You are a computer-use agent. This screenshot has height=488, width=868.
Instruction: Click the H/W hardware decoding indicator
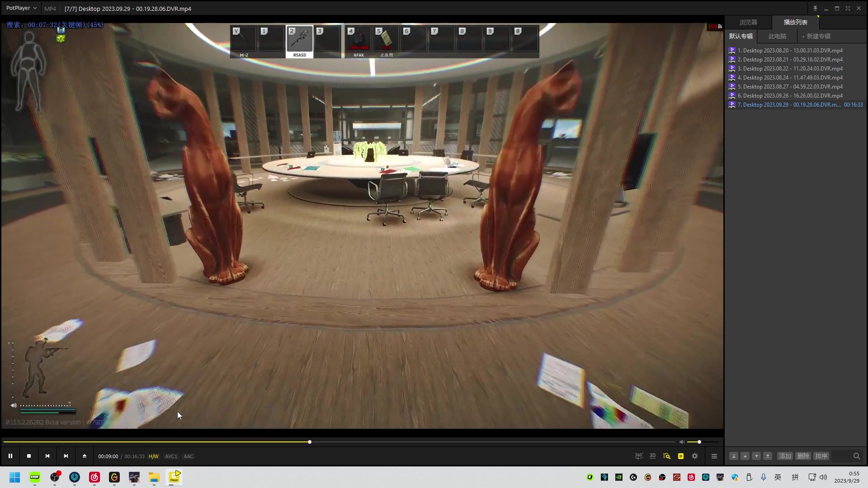click(154, 456)
